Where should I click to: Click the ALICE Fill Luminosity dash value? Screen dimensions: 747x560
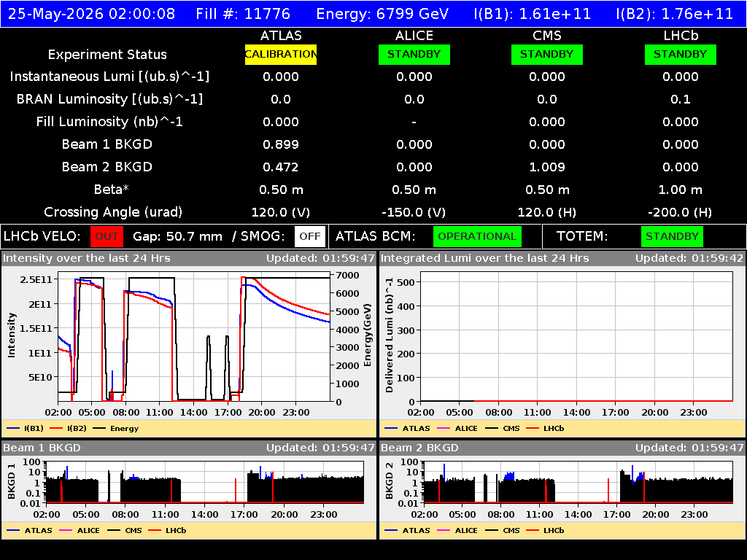tap(414, 122)
